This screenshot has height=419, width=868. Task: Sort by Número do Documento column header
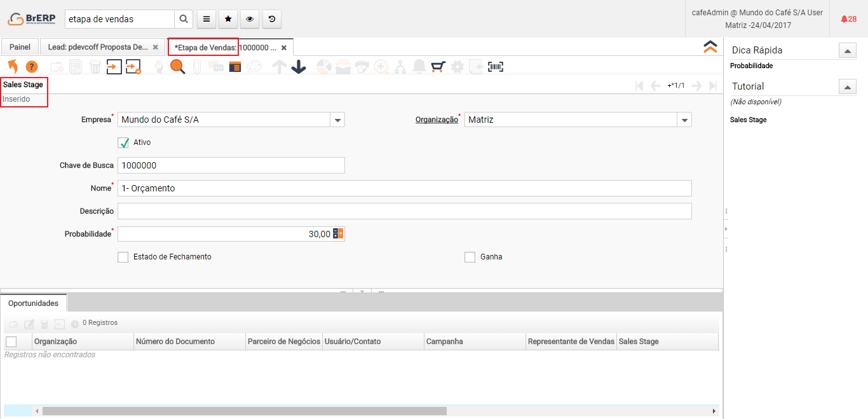pos(189,341)
